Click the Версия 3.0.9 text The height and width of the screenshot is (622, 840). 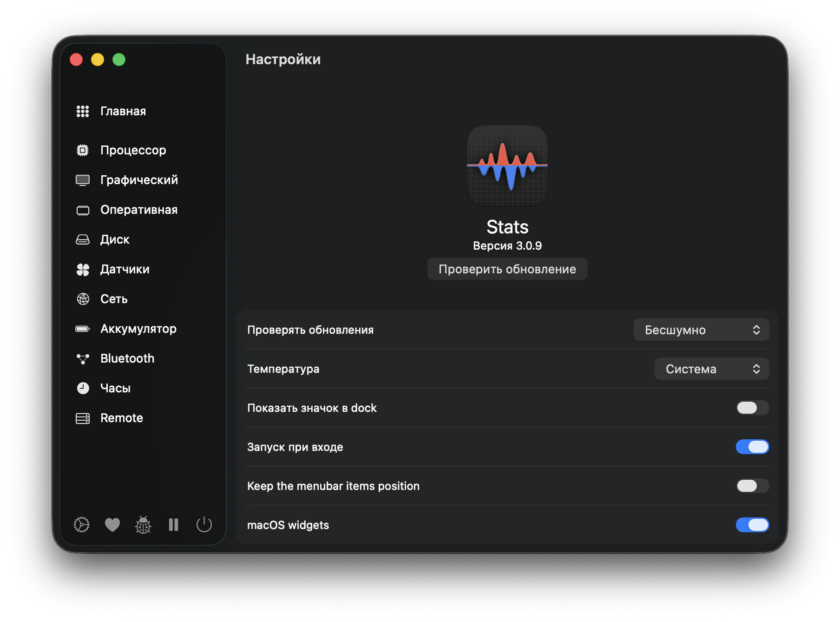point(507,245)
